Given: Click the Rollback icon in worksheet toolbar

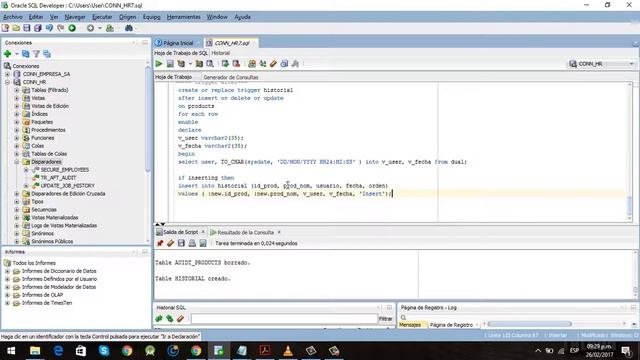Looking at the screenshot, I should pyautogui.click(x=236, y=64).
